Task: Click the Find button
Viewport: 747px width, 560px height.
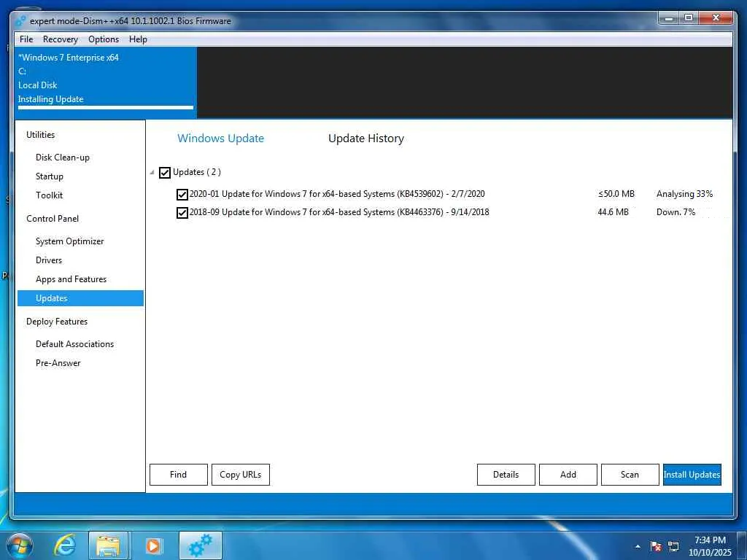Action: click(179, 475)
